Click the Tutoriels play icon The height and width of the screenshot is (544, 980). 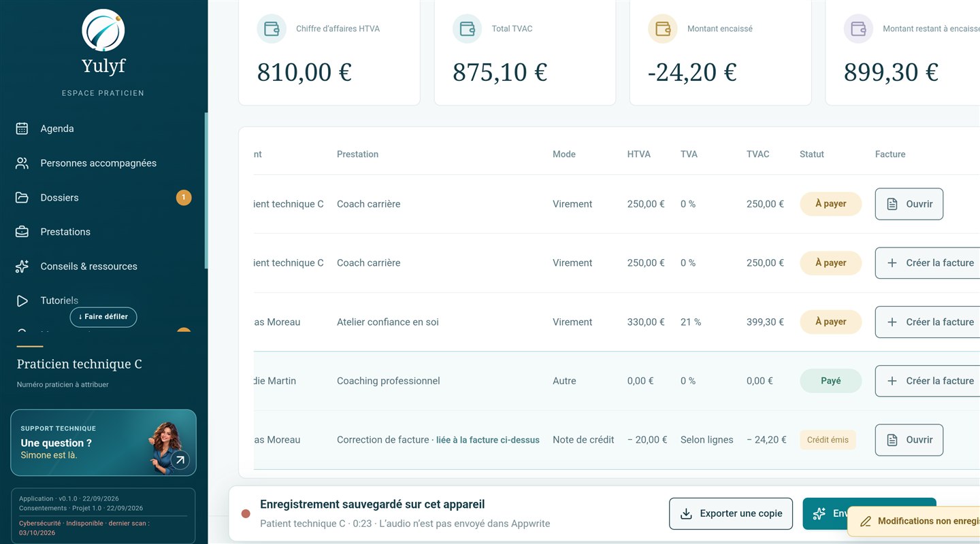point(22,301)
